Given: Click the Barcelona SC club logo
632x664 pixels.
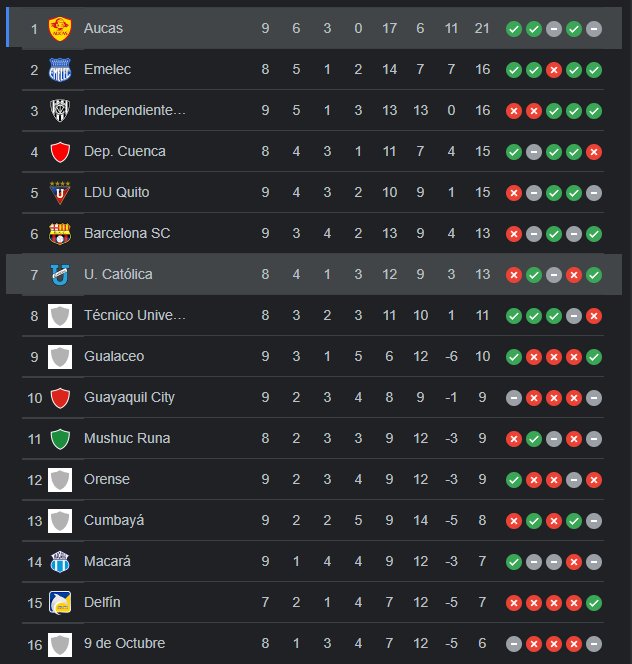Looking at the screenshot, I should point(60,234).
